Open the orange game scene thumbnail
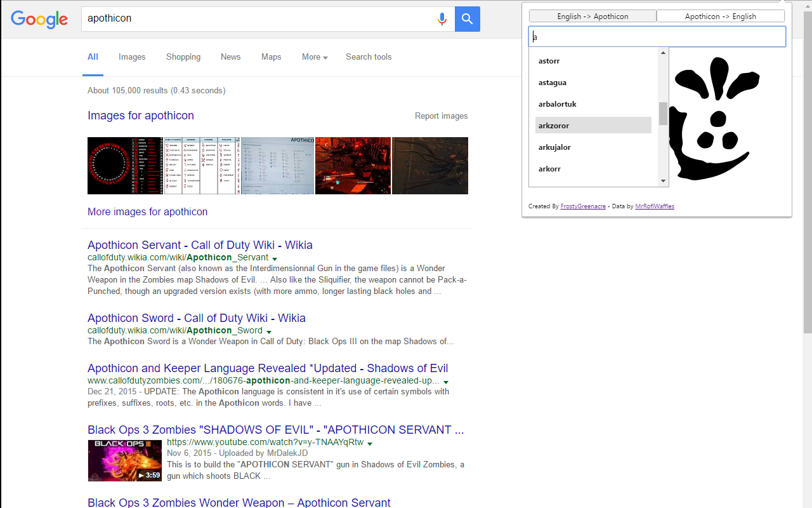812x508 pixels. [x=353, y=166]
